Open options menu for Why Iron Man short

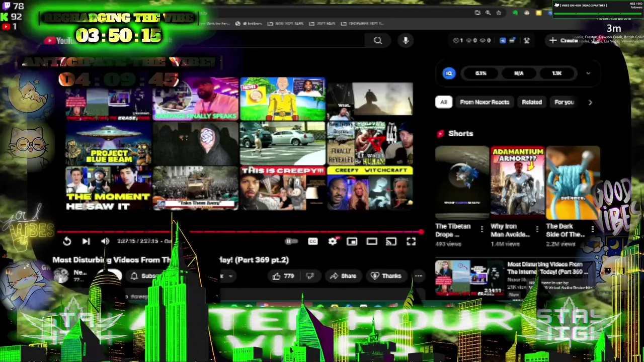537,229
